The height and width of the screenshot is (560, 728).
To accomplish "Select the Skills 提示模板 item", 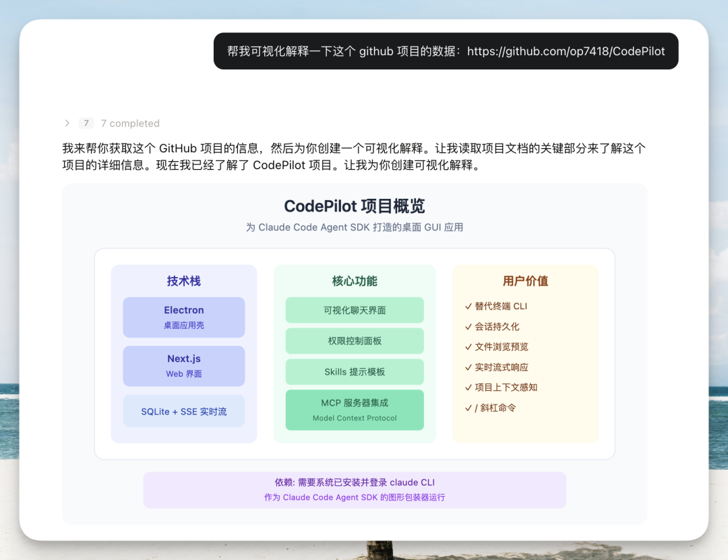I will 355,371.
